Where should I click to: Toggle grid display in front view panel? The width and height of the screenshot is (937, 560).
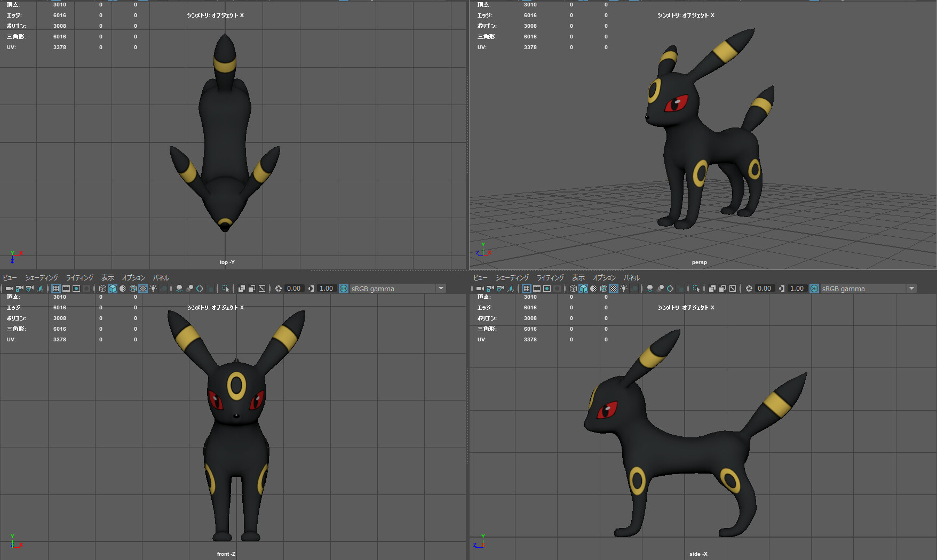(x=56, y=289)
